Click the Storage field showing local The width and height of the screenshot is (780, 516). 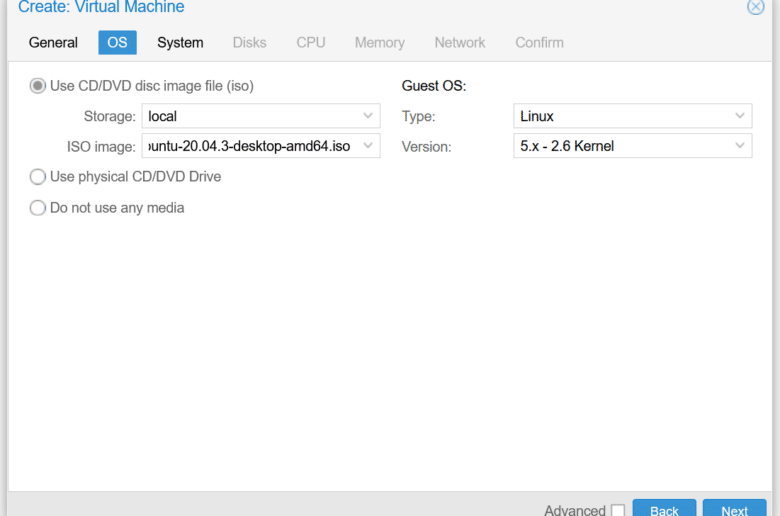coord(261,116)
